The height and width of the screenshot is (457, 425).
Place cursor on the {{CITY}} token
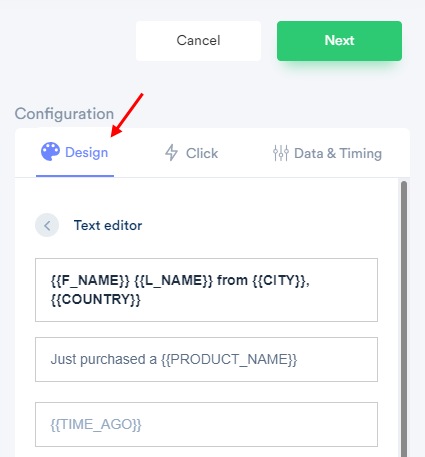pos(279,280)
